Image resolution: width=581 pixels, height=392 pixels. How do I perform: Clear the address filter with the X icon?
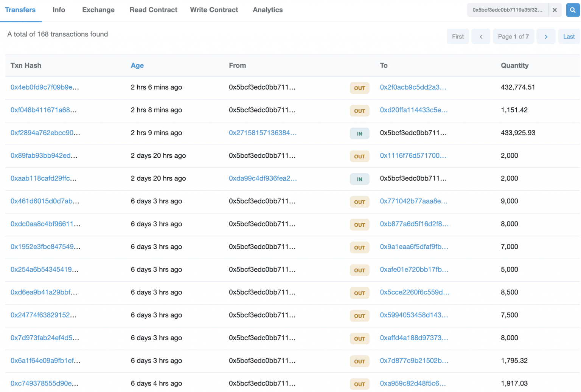coord(555,10)
